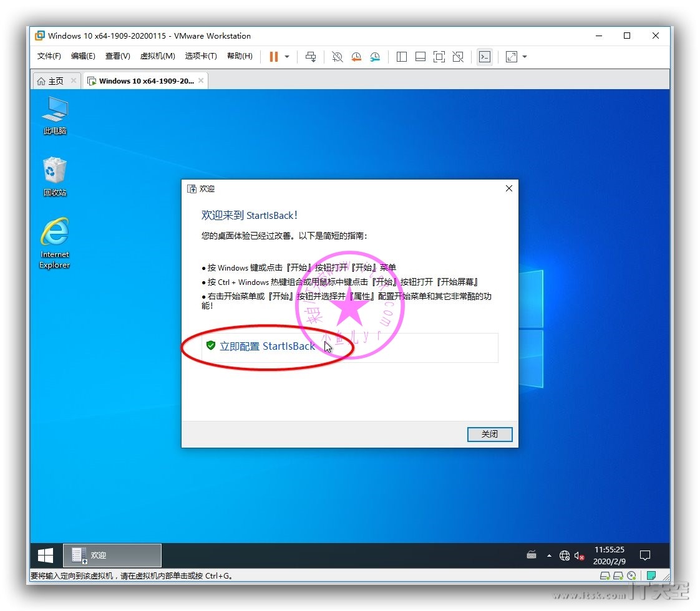Viewport: 700px width, 611px height.
Task: Open the touch keyboard tray icon
Action: (x=532, y=556)
